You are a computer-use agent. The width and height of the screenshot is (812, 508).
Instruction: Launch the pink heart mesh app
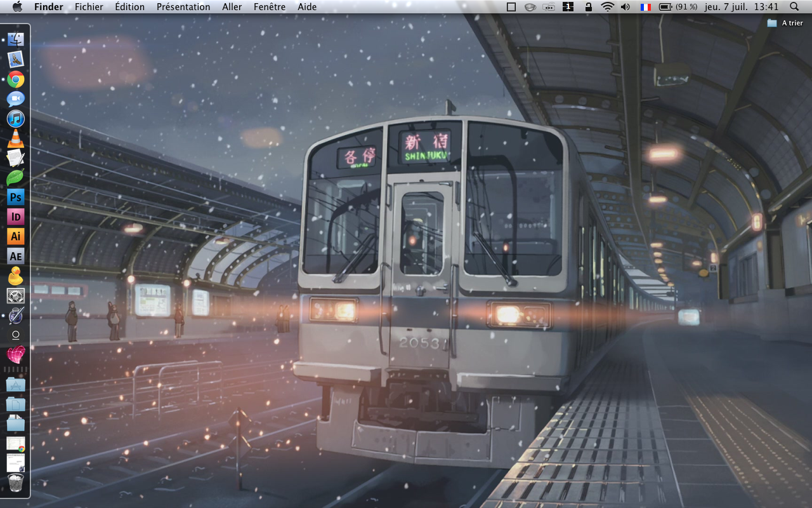click(15, 354)
